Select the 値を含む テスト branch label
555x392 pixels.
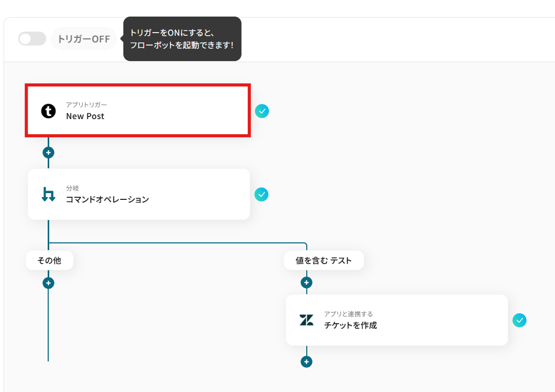(323, 260)
